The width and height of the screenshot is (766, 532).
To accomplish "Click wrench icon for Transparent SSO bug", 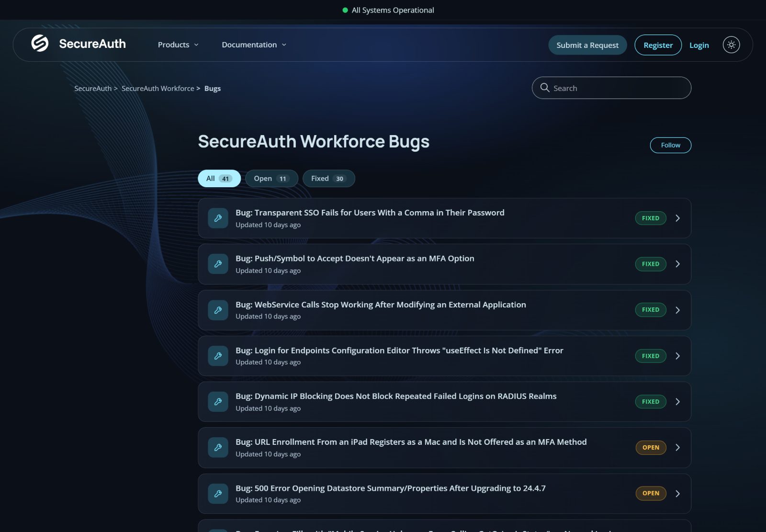I will (x=218, y=218).
